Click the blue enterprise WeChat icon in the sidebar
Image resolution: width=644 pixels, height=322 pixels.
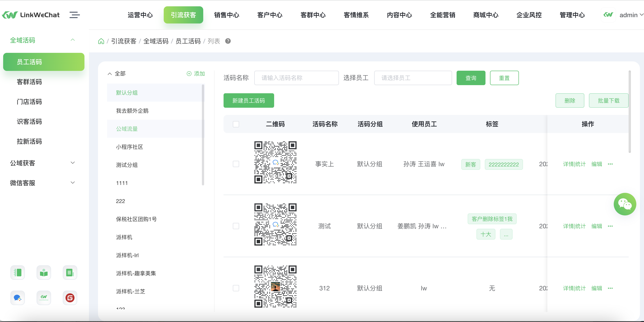tap(17, 298)
